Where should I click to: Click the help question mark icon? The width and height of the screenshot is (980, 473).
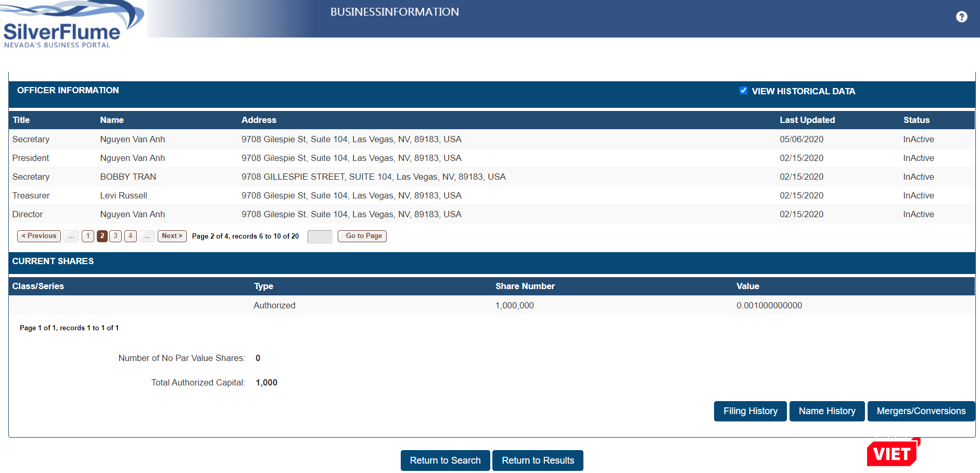tap(961, 17)
